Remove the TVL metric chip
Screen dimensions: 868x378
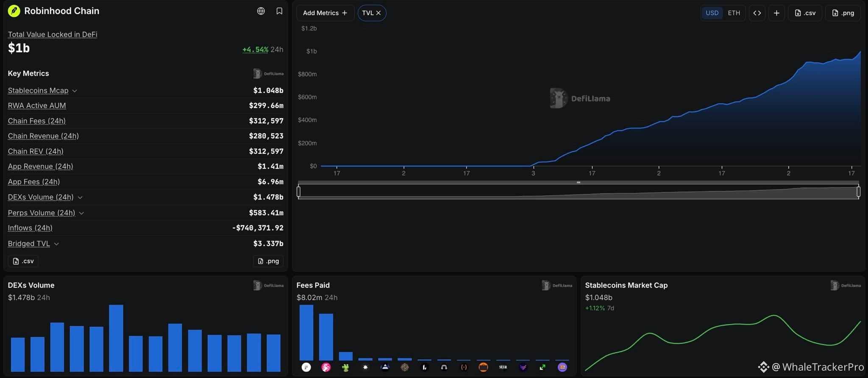(378, 13)
